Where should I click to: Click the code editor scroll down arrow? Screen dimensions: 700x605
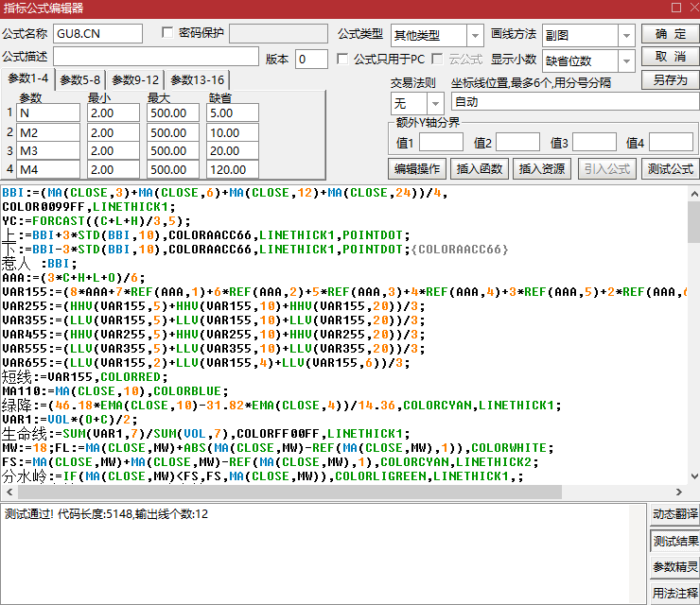coord(694,476)
